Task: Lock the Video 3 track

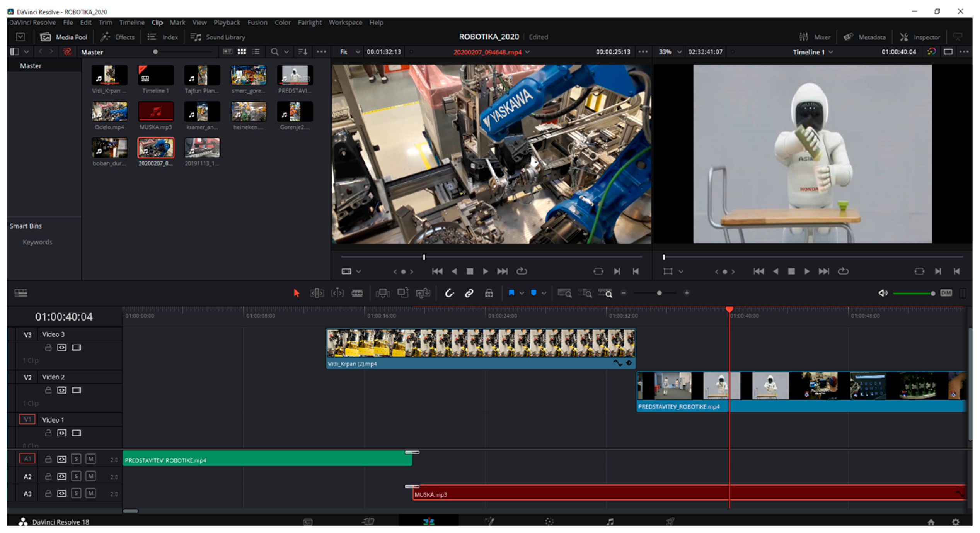Action: (48, 347)
